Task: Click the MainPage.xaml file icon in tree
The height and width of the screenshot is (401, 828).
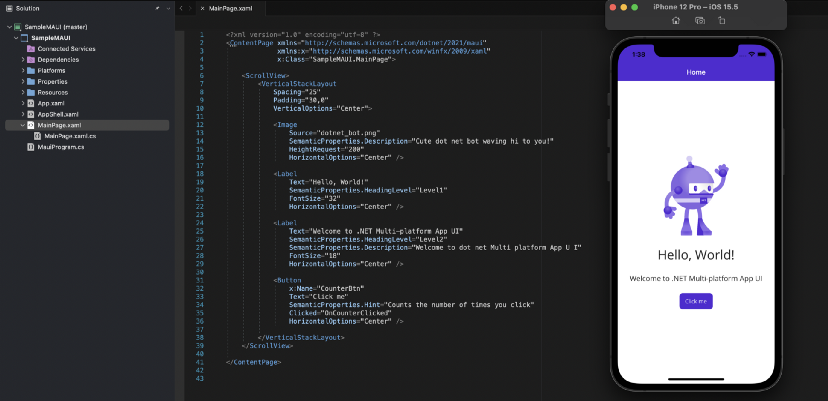Action: (x=31, y=125)
